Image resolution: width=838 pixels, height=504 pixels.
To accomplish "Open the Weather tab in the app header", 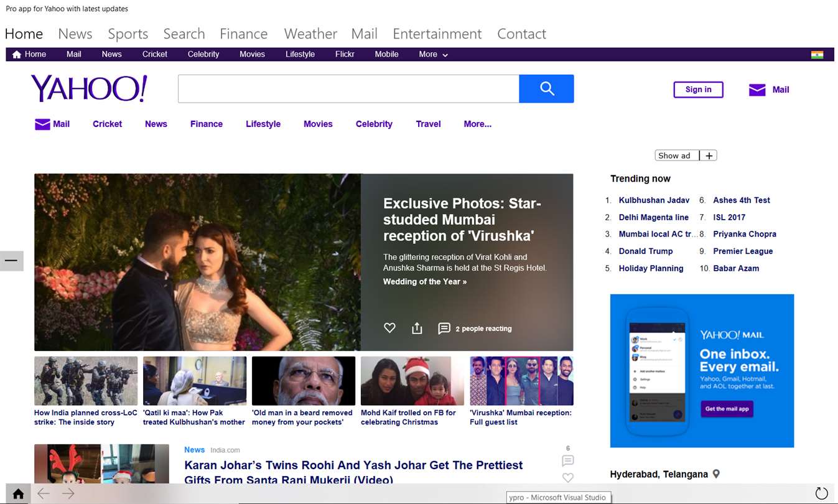I will coord(310,34).
